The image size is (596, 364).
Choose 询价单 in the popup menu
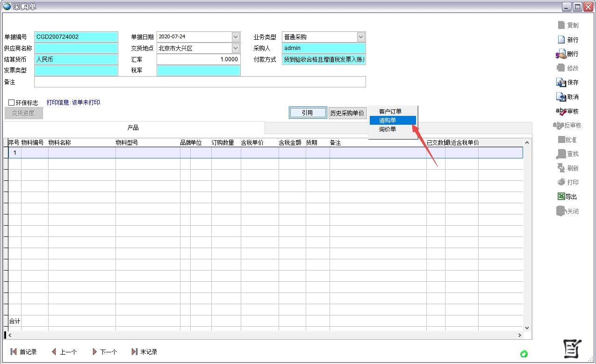click(388, 129)
